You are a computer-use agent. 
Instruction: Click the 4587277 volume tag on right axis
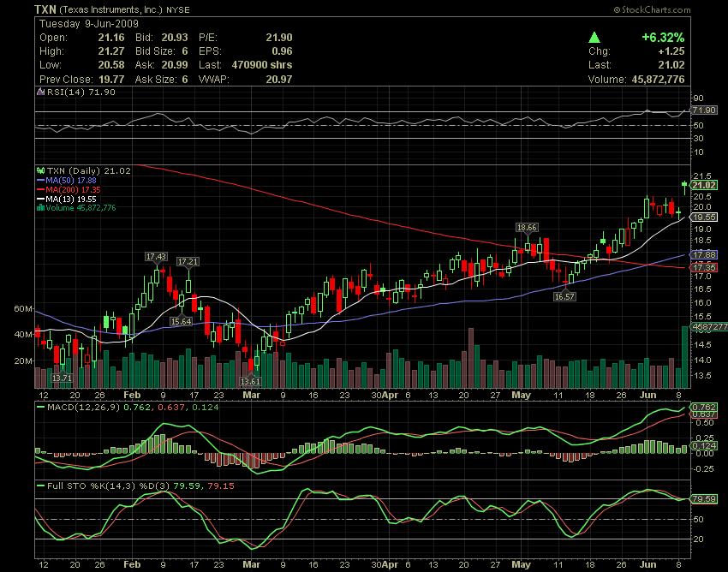709,327
